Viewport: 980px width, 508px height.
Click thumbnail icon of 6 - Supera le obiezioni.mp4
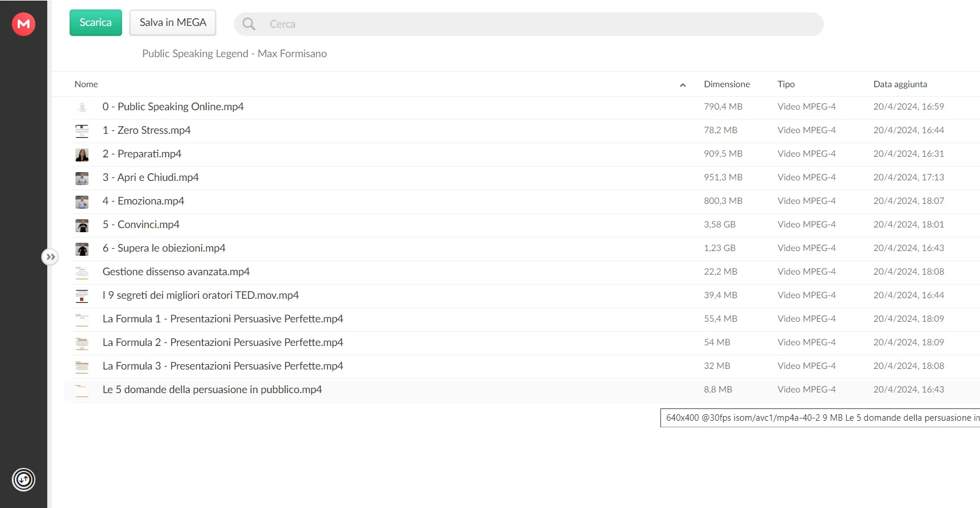[x=82, y=249]
